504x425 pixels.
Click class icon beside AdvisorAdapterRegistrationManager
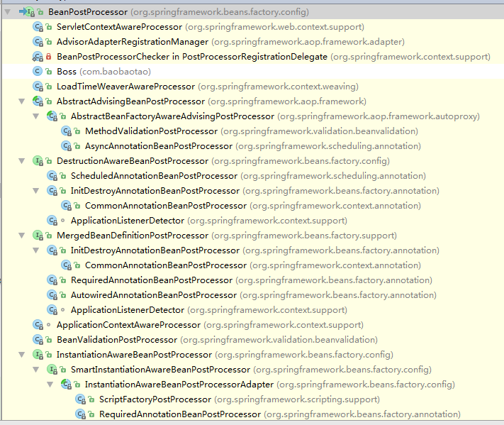38,42
